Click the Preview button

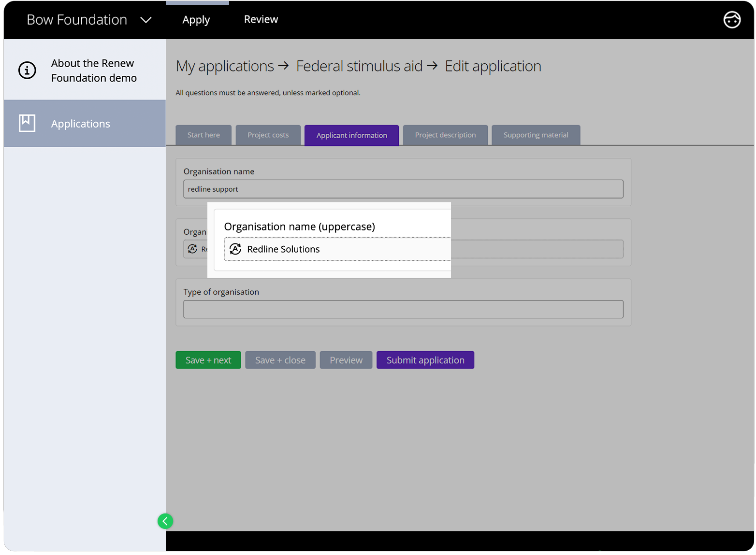click(x=346, y=360)
